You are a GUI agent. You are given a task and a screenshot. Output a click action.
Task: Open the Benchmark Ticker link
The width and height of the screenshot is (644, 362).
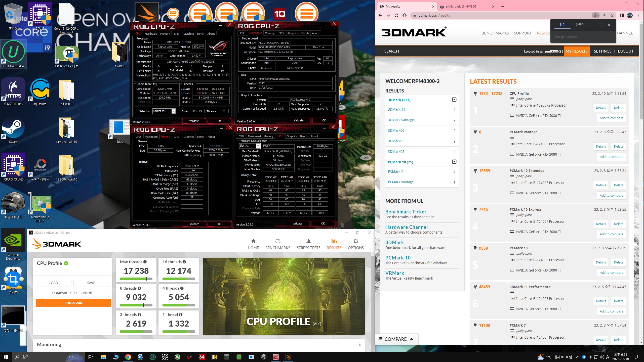(x=406, y=212)
